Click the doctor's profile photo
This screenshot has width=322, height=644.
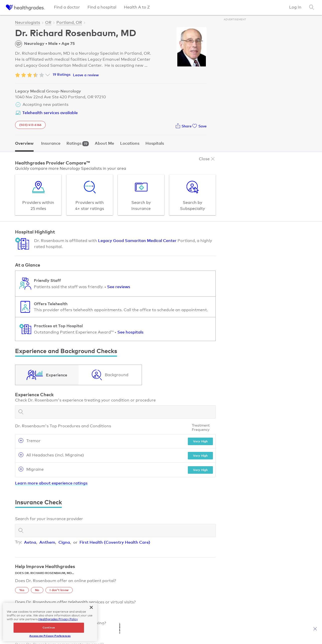pos(192,47)
